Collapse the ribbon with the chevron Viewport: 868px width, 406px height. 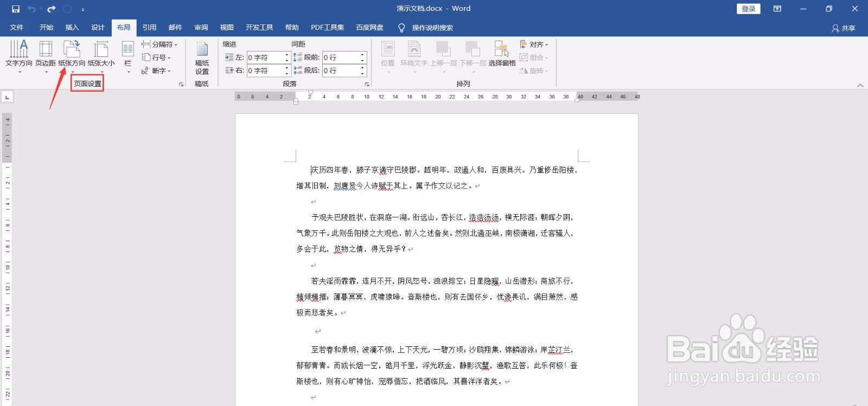pos(860,85)
